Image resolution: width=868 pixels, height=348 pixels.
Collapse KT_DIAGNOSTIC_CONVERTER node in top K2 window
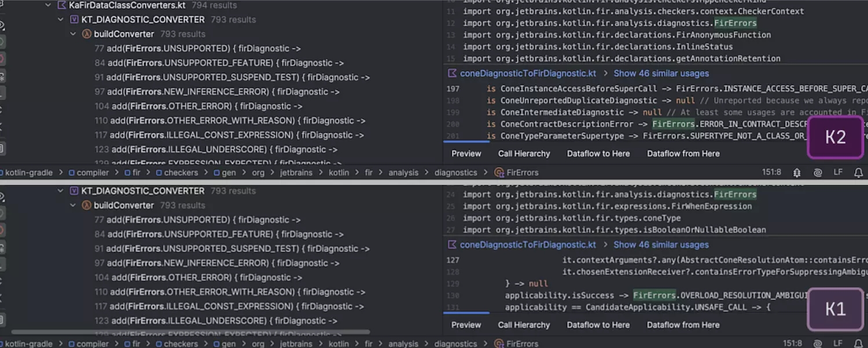coord(60,20)
